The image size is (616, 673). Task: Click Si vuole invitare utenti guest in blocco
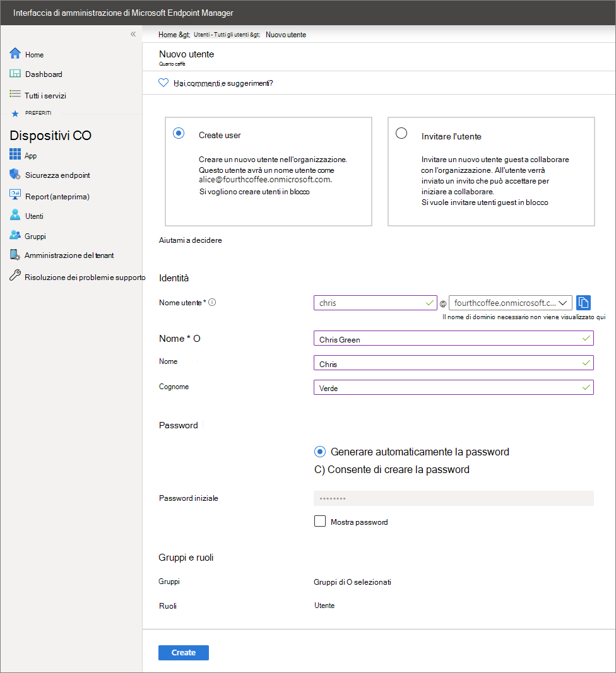coord(485,202)
